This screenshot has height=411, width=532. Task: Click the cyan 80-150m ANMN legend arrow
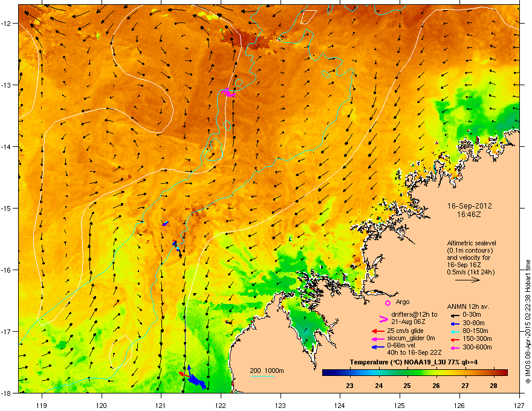[455, 331]
